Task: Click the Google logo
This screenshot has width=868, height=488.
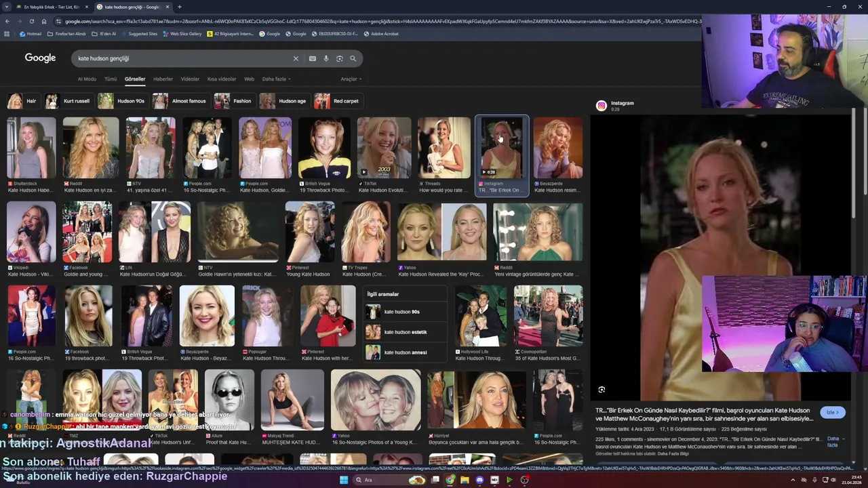Action: [40, 58]
